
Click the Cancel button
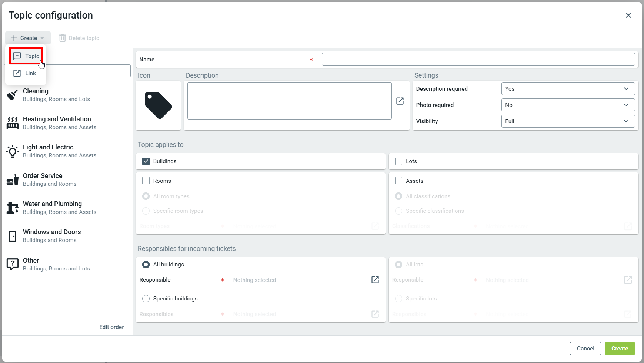585,349
